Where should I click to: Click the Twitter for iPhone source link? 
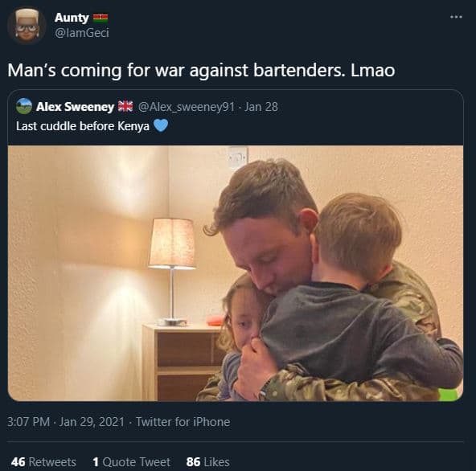tap(183, 422)
